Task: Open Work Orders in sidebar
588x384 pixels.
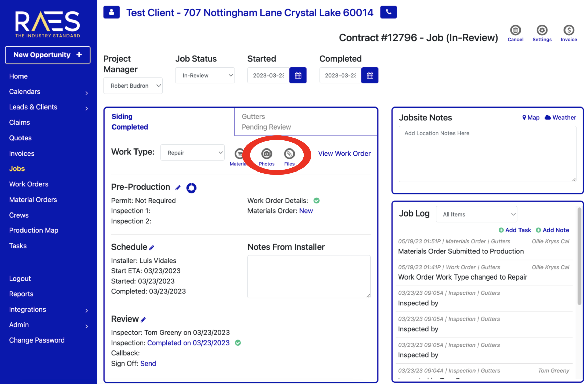Action: coord(29,184)
